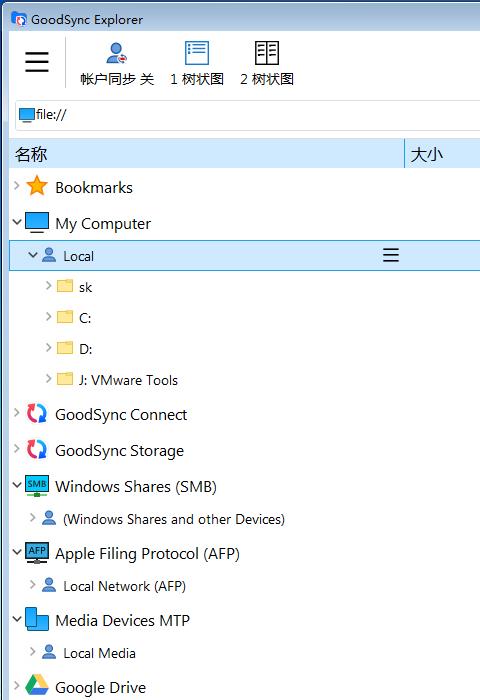Click the Apple Filing Protocol AFP icon
The image size is (480, 700).
(x=37, y=553)
